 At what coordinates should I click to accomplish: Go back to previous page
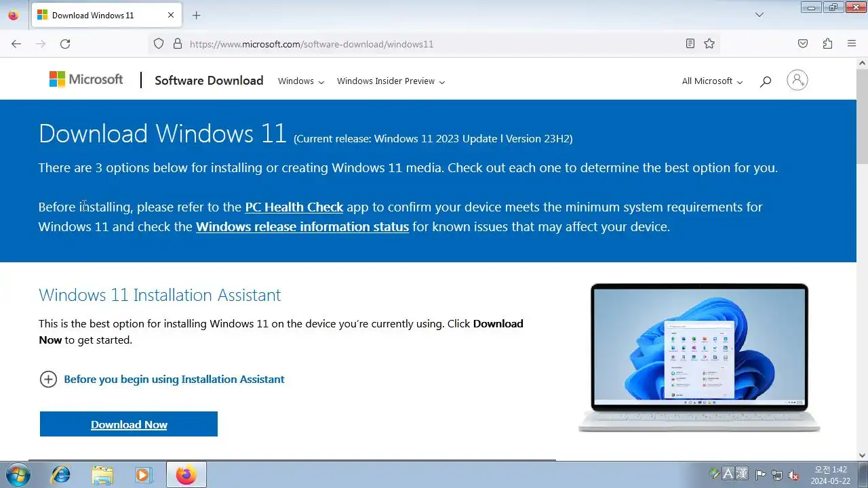coord(16,43)
